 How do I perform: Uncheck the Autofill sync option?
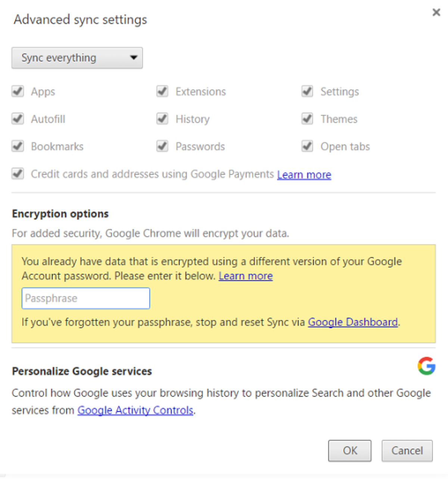click(18, 119)
